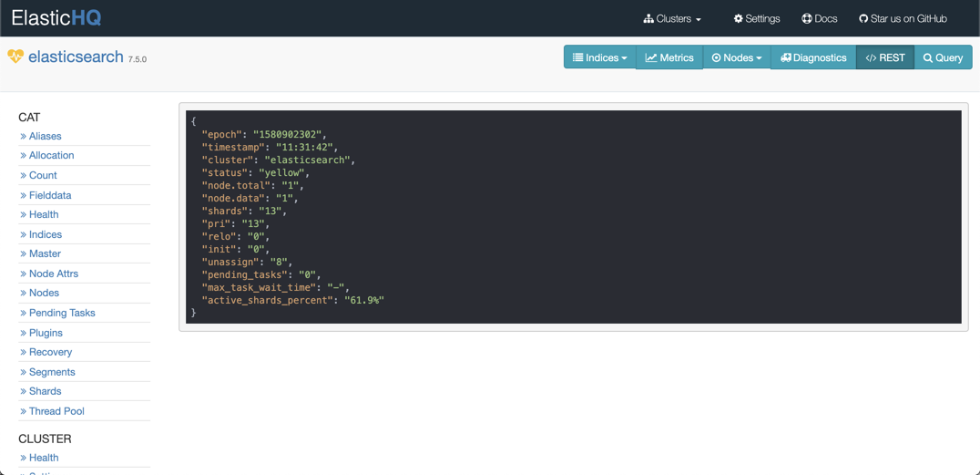The width and height of the screenshot is (980, 475).
Task: Click the CAT section heading
Action: pos(29,117)
